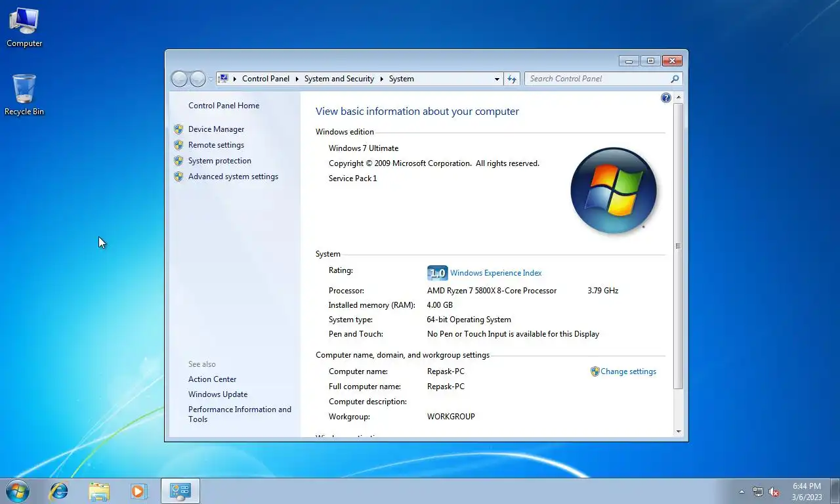The image size is (840, 504).
Task: Click the muted volume tray icon
Action: click(x=774, y=492)
